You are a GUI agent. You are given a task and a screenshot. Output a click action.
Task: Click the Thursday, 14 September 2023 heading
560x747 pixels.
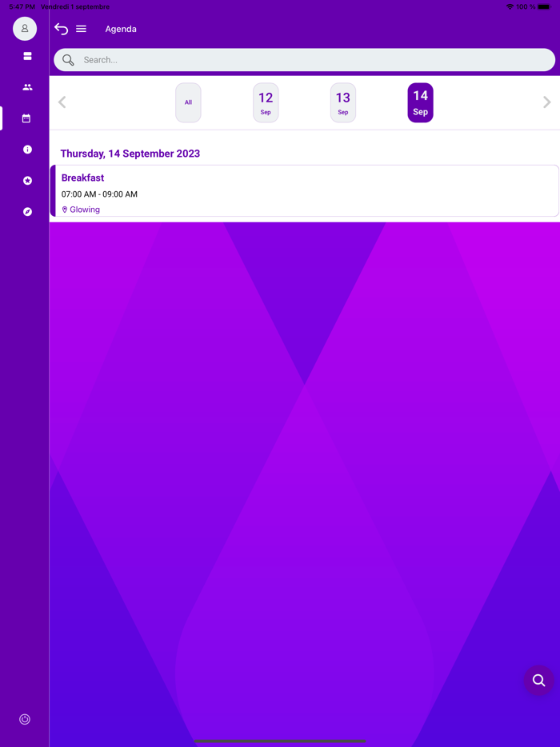point(130,154)
